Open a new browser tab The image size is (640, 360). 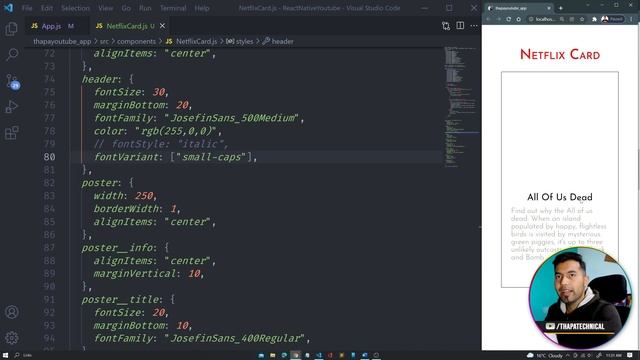point(560,8)
